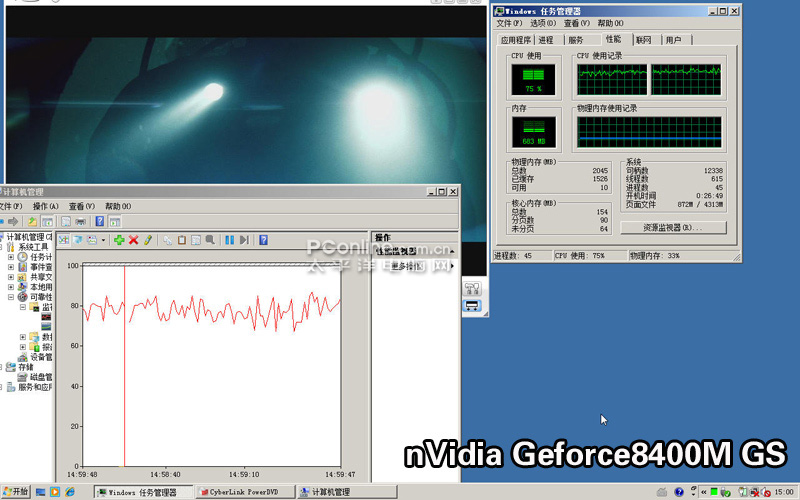
Task: Toggle the Show/Hide Console Tree icon
Action: [47, 221]
